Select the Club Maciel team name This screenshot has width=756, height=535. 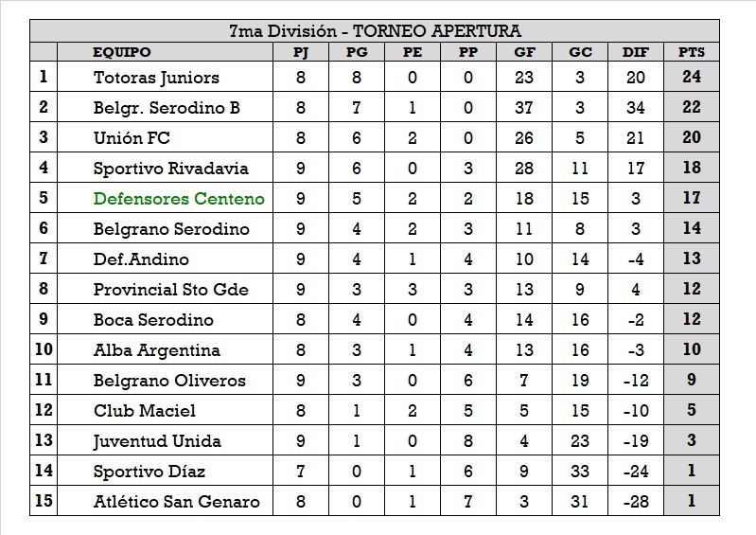coord(145,411)
